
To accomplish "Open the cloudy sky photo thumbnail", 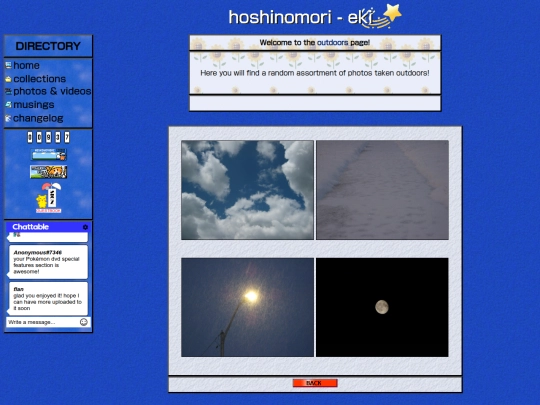I will click(x=247, y=190).
